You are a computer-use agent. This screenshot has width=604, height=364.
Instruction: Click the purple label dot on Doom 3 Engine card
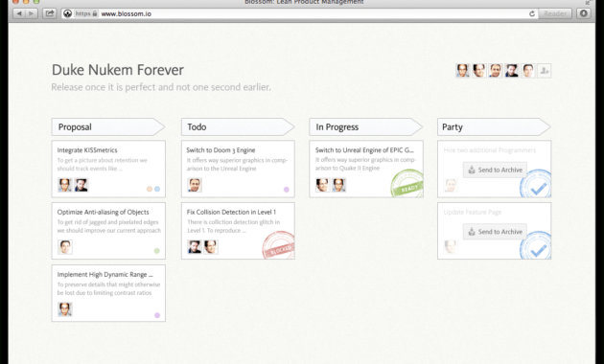(287, 190)
